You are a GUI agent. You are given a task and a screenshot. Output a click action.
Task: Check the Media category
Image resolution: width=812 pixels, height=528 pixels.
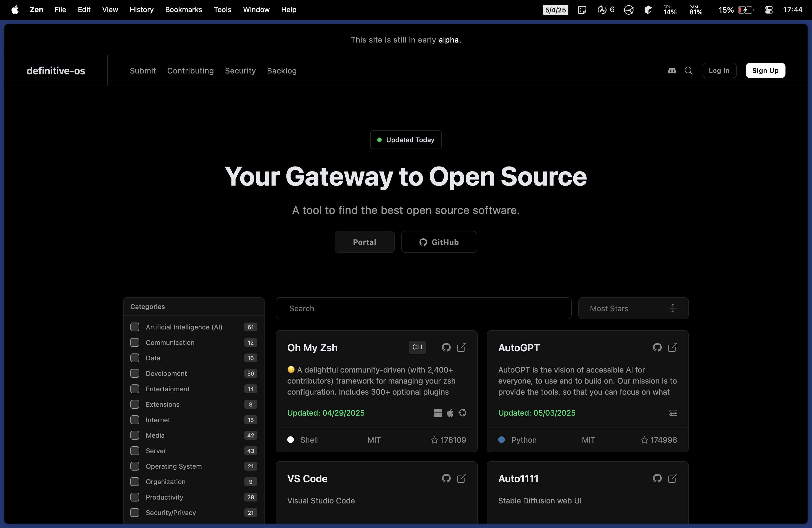pos(135,435)
